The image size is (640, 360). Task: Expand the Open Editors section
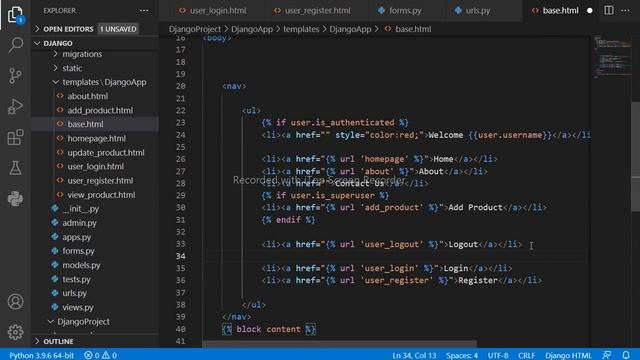[x=68, y=29]
